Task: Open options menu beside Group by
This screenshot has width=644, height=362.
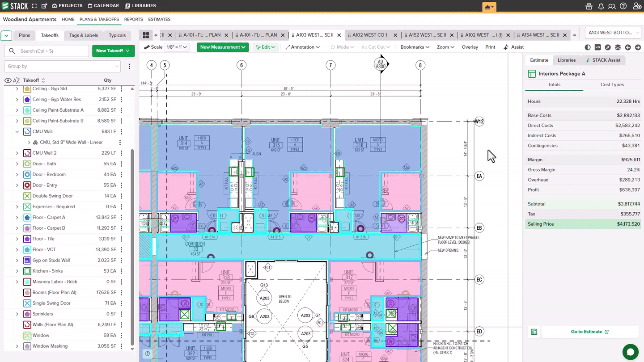Action: click(130, 66)
